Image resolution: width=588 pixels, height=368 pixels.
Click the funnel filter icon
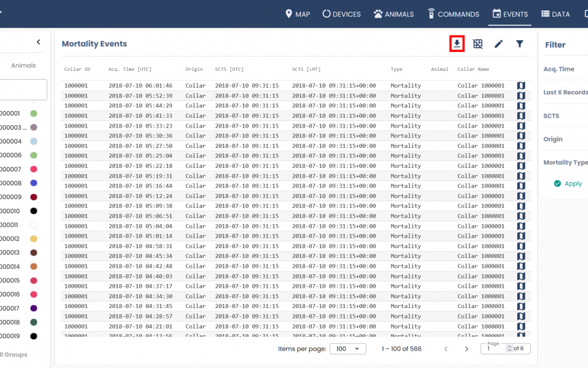[x=519, y=44]
